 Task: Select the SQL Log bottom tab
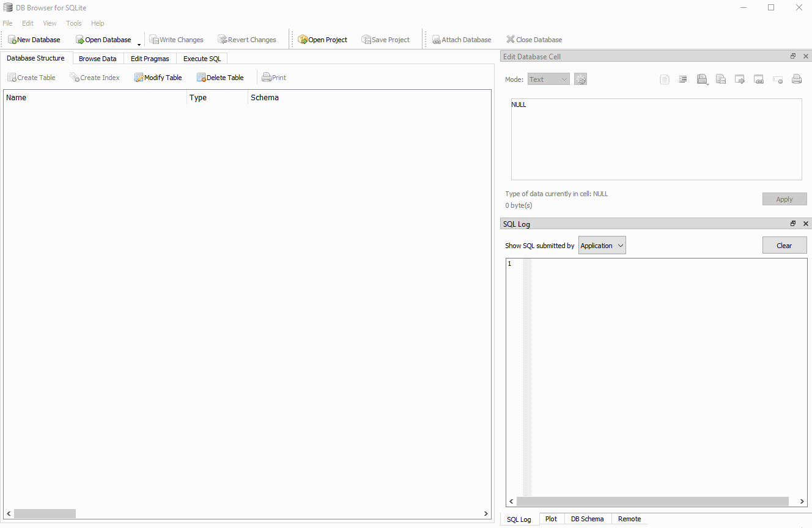pos(519,519)
